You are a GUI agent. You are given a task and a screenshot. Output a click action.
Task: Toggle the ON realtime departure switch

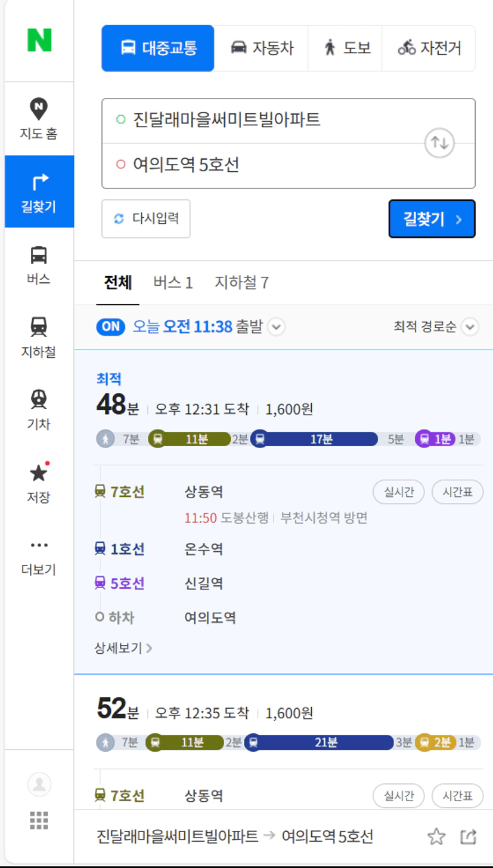click(111, 326)
